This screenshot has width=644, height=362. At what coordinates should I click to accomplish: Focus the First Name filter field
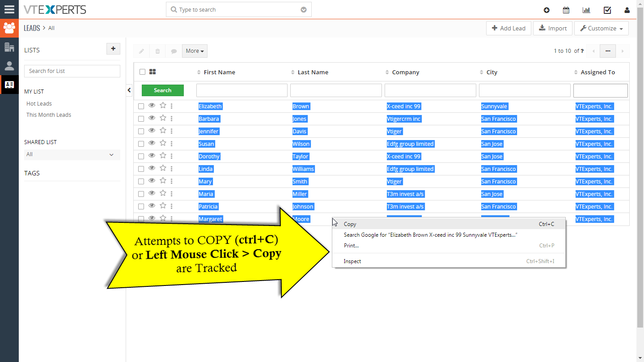[242, 90]
